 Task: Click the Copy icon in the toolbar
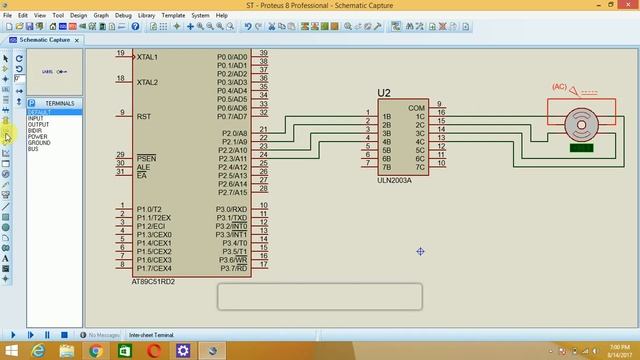(x=282, y=27)
